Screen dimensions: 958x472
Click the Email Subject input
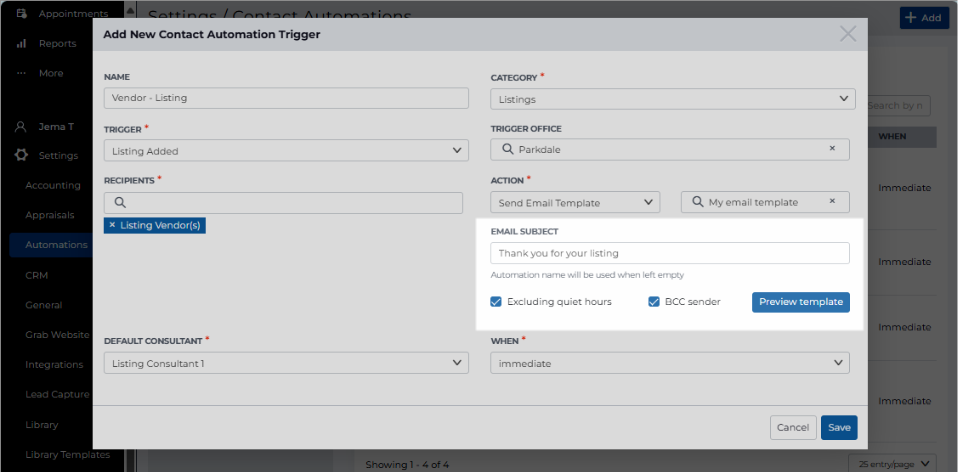click(x=670, y=253)
